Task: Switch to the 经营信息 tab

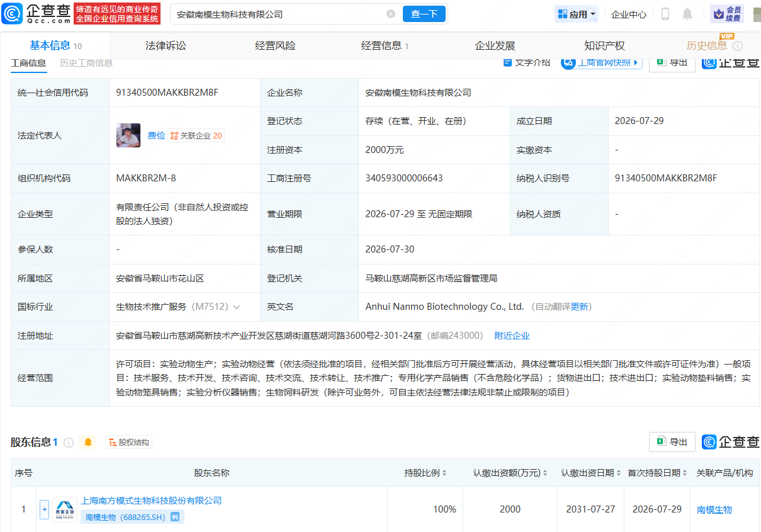Action: pos(385,45)
